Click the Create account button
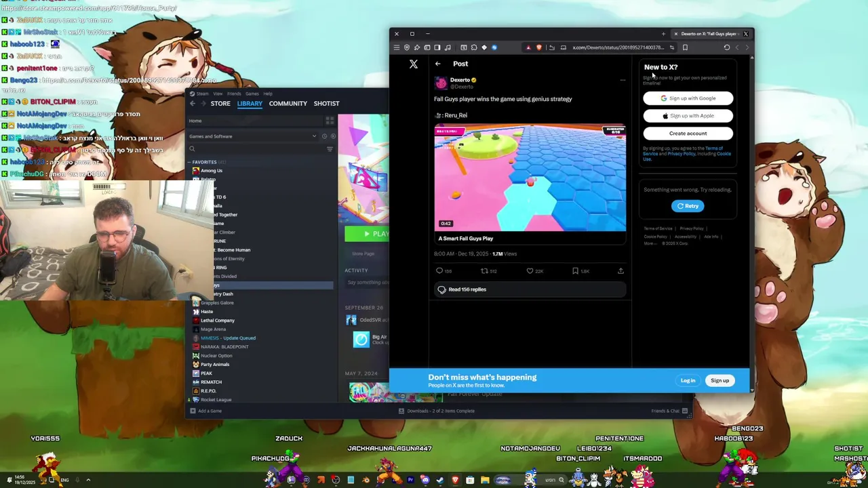 [x=688, y=134]
